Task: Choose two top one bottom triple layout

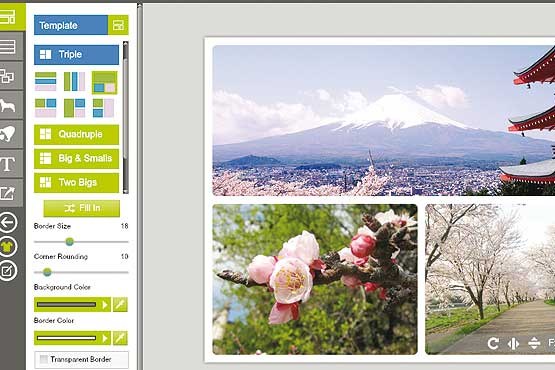Action: [46, 108]
